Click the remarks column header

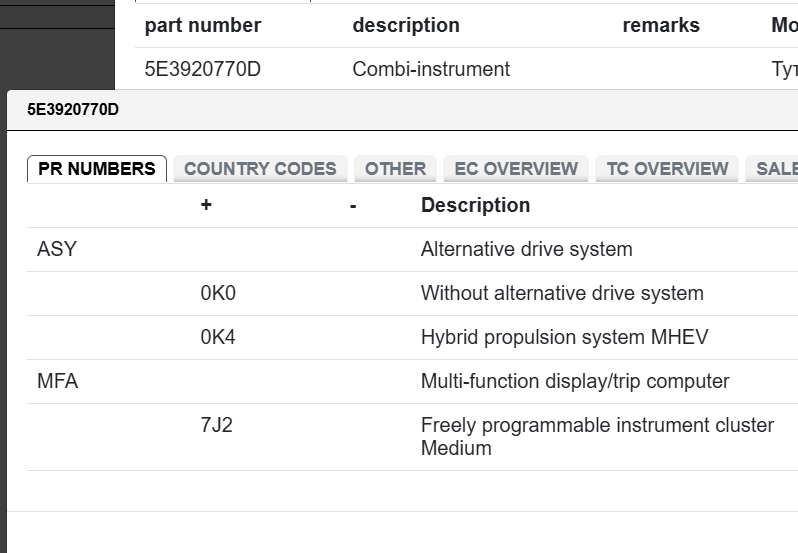[661, 26]
